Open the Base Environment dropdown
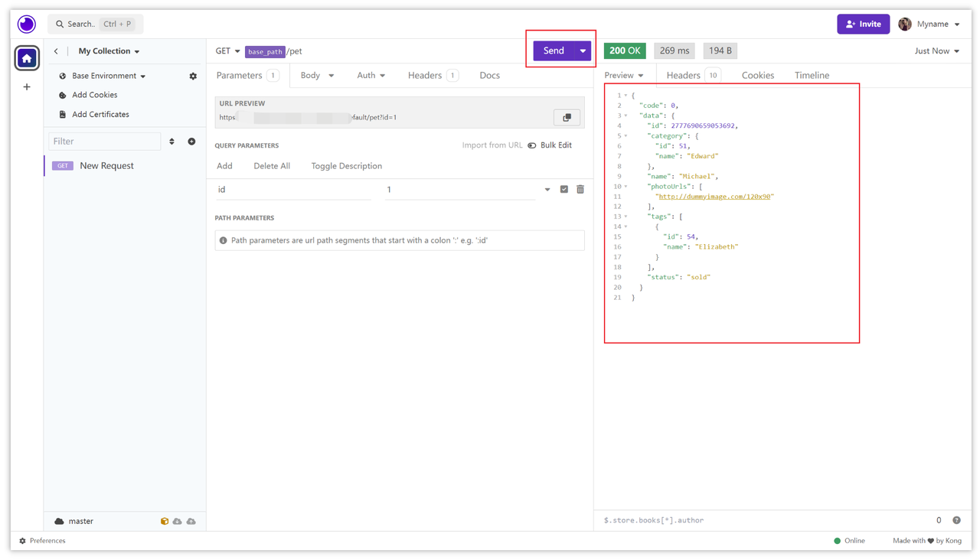 [109, 76]
